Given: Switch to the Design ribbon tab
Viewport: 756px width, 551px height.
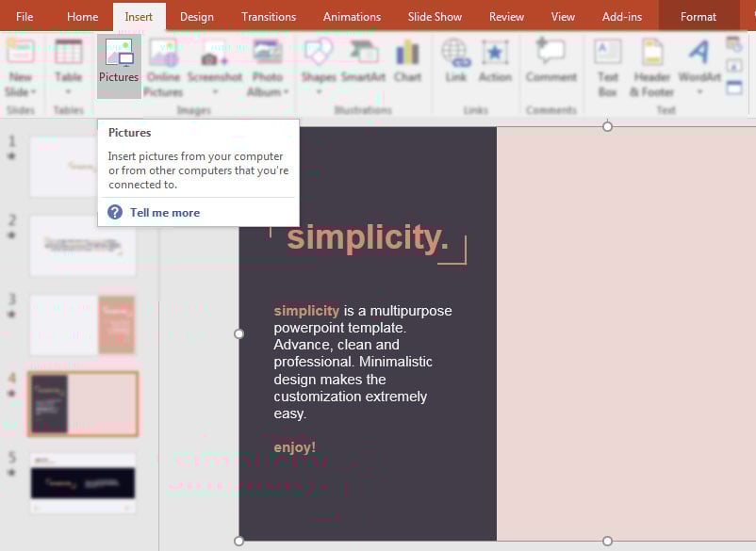Looking at the screenshot, I should pos(196,16).
